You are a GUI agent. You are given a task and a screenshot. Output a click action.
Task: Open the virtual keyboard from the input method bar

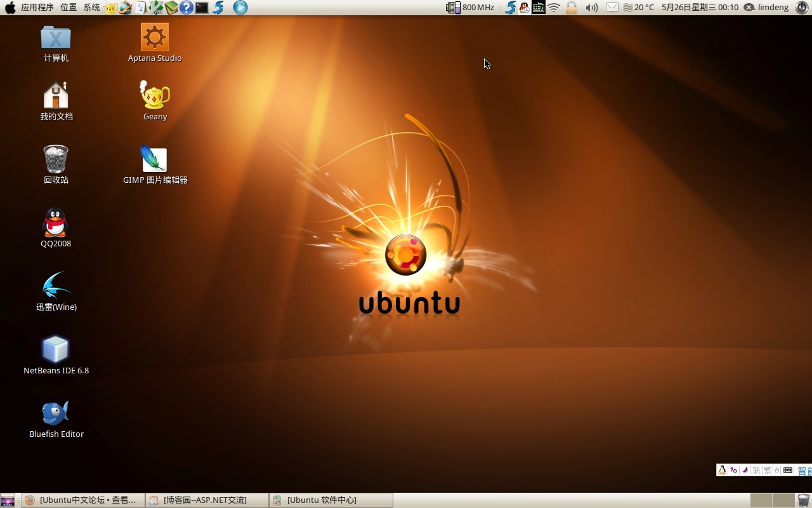coord(788,470)
